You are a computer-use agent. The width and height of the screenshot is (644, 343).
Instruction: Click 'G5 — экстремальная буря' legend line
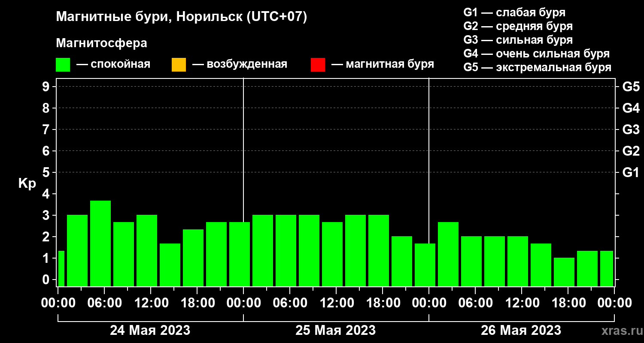point(537,68)
